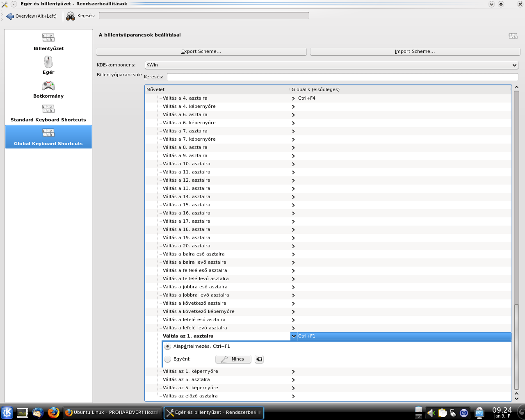Expand shortcut for Váltás a 20. asztalra
The width and height of the screenshot is (525, 420).
[x=293, y=246]
